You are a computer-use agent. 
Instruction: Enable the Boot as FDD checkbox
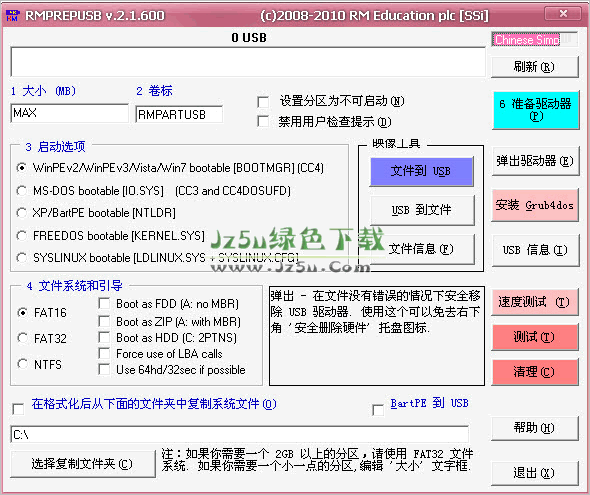pos(104,304)
